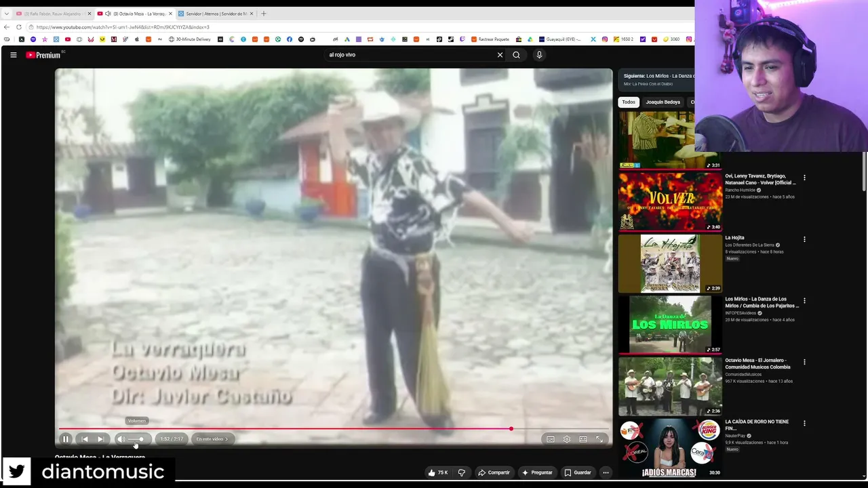The image size is (868, 488).
Task: Open options menu for 'El Jornalero' video
Action: pyautogui.click(x=804, y=362)
